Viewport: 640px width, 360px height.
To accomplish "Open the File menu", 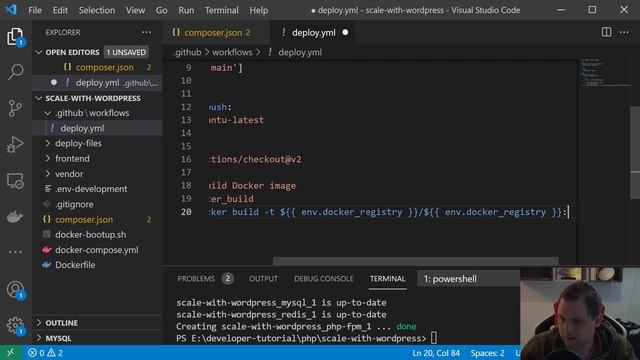I will point(35,10).
